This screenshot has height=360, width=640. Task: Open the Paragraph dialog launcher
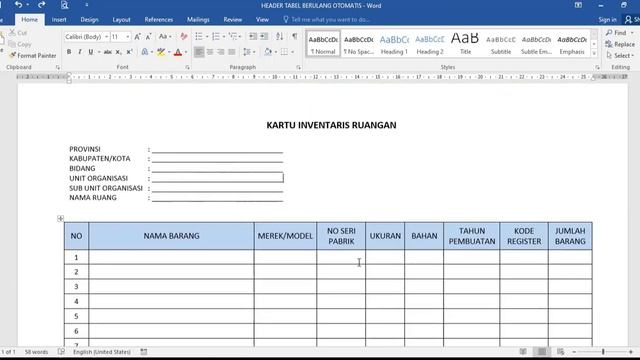[x=299, y=67]
